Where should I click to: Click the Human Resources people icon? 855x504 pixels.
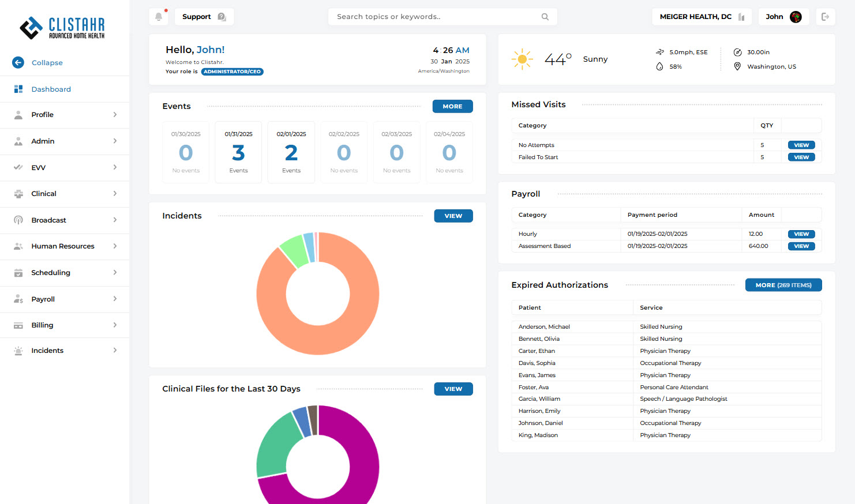[x=18, y=246]
